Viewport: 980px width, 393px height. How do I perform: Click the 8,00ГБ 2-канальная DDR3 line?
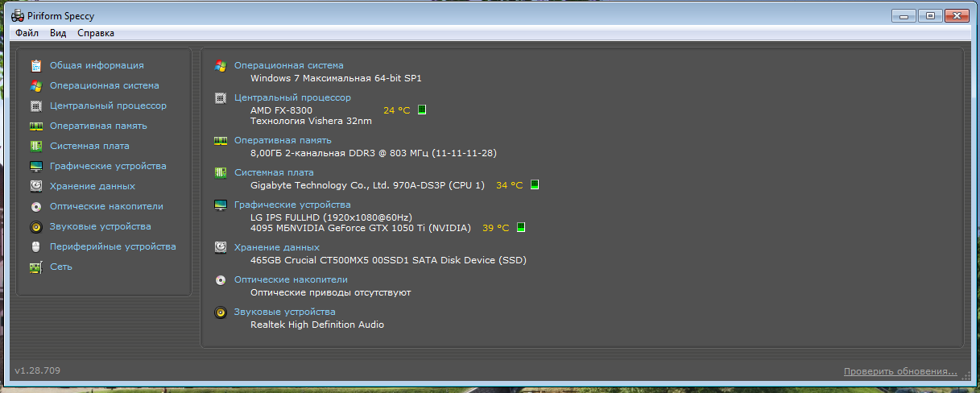tap(374, 153)
